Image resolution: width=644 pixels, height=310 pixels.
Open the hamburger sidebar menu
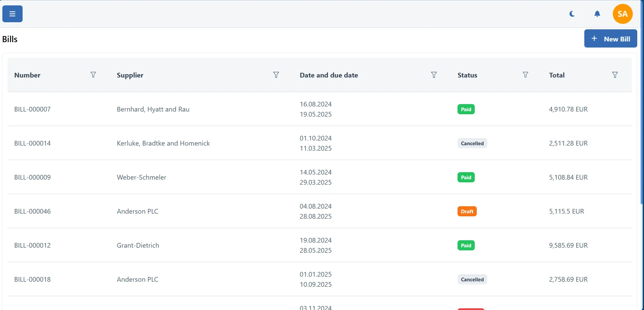pos(12,14)
